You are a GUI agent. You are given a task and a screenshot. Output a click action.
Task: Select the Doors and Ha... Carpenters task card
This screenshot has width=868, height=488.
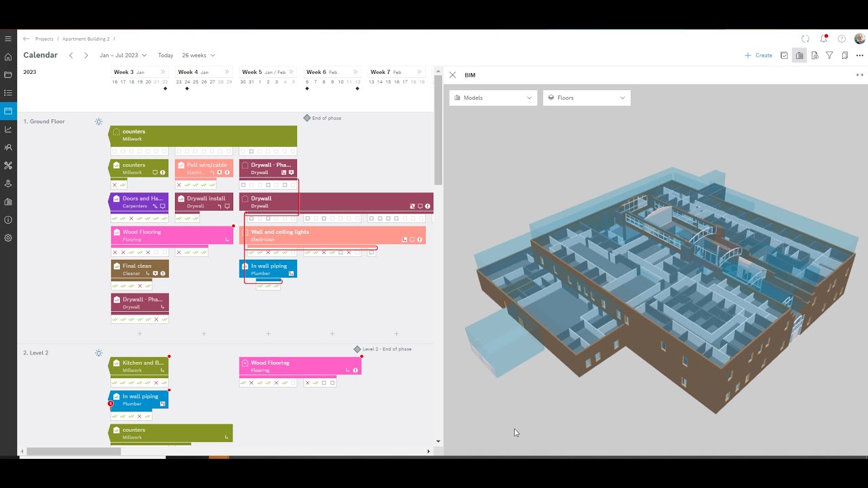point(138,202)
